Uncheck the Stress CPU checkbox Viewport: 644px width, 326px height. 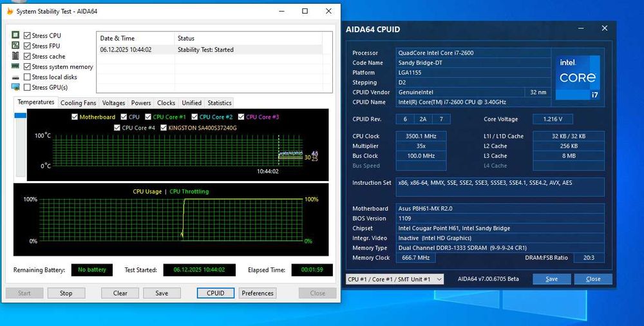(27, 36)
